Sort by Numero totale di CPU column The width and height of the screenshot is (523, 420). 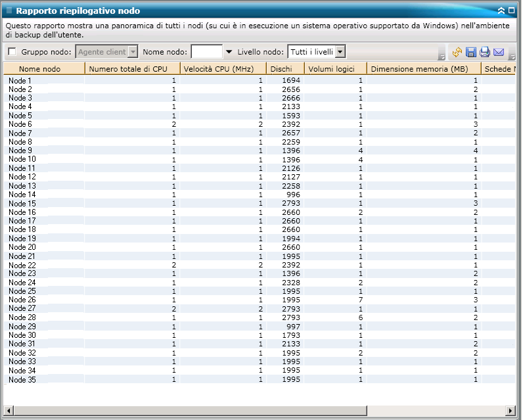[x=133, y=69]
